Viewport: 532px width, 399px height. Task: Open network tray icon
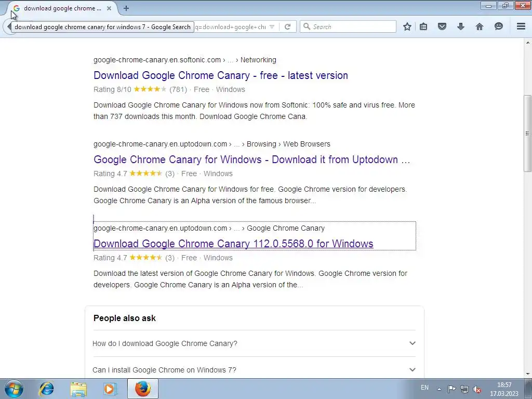(464, 389)
